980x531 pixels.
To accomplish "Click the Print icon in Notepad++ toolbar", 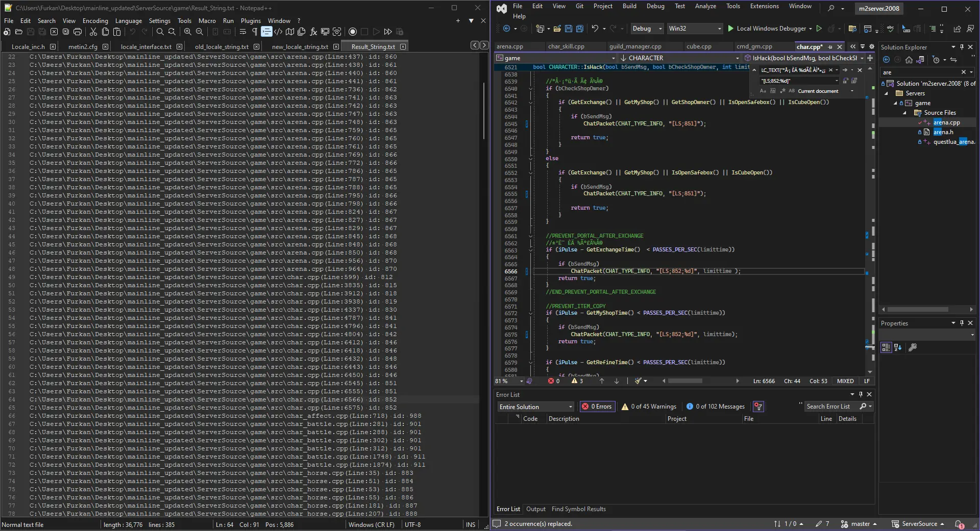I will tap(78, 32).
